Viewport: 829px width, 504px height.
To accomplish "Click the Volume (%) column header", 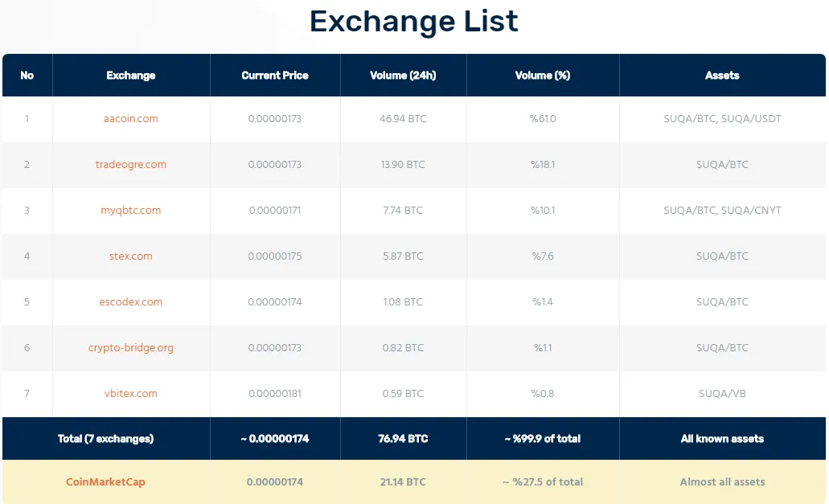I will click(x=543, y=75).
